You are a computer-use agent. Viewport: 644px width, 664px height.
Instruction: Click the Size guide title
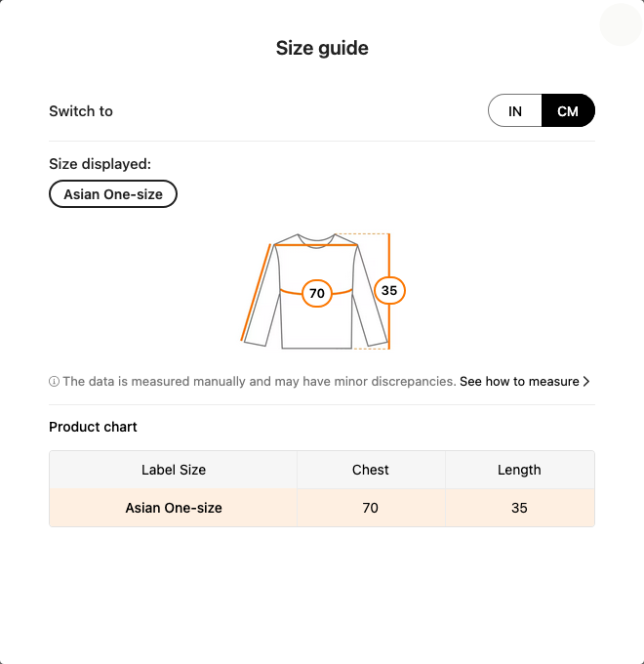[x=322, y=48]
